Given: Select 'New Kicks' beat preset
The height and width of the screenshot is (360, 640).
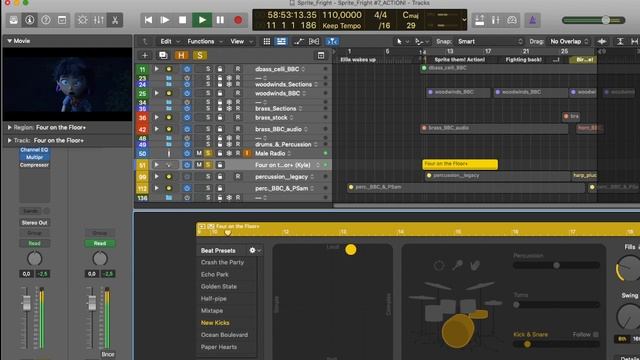Looking at the screenshot, I should pyautogui.click(x=215, y=323).
